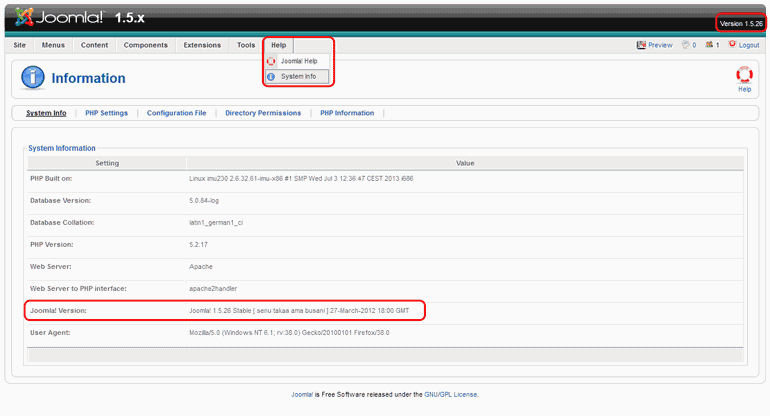Click the Information page heading

click(88, 78)
